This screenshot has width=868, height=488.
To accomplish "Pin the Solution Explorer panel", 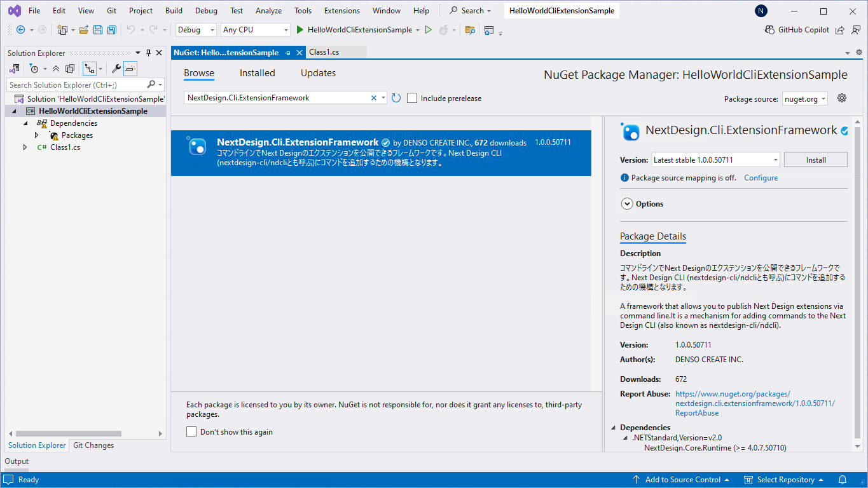I will (x=149, y=53).
